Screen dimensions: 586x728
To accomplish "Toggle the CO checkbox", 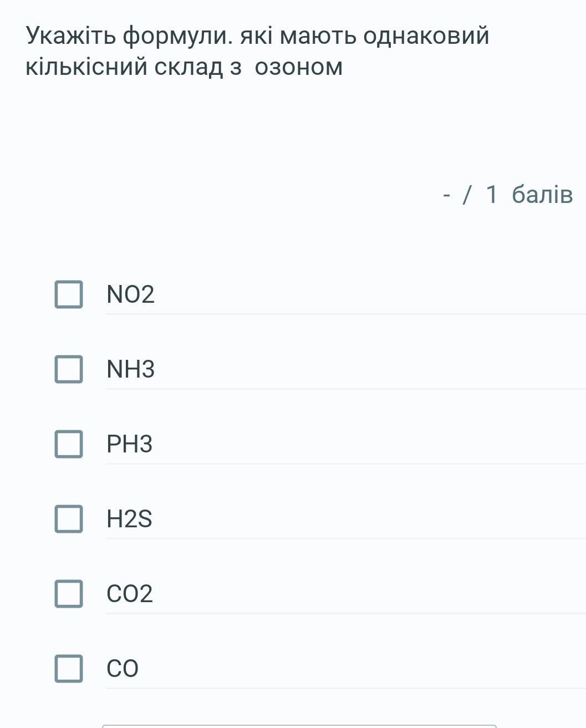I will (x=69, y=668).
